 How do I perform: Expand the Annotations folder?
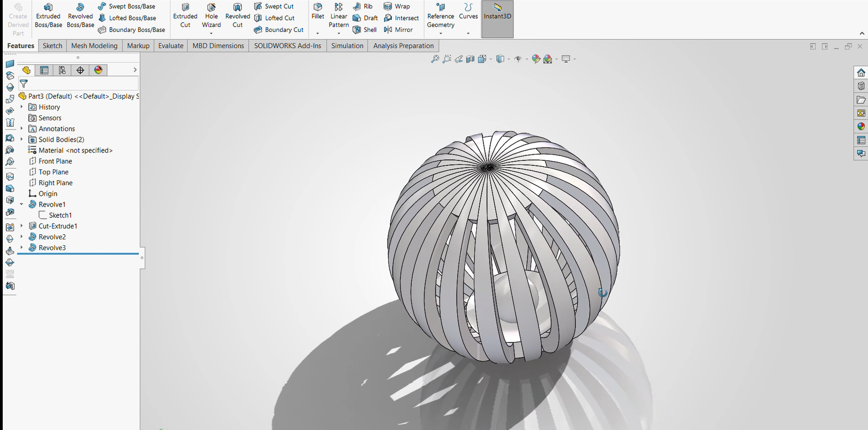pyautogui.click(x=21, y=129)
